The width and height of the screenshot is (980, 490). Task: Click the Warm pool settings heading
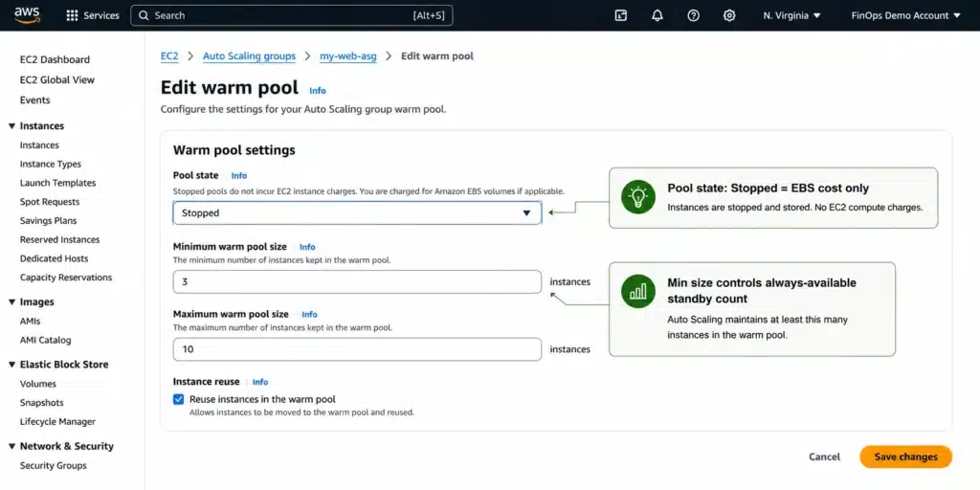234,150
